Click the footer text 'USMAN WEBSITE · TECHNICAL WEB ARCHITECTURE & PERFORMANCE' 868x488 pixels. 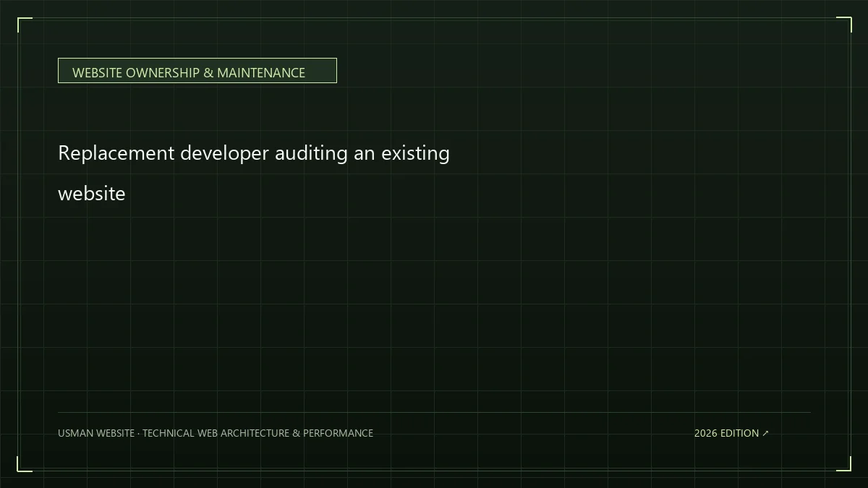coord(216,433)
